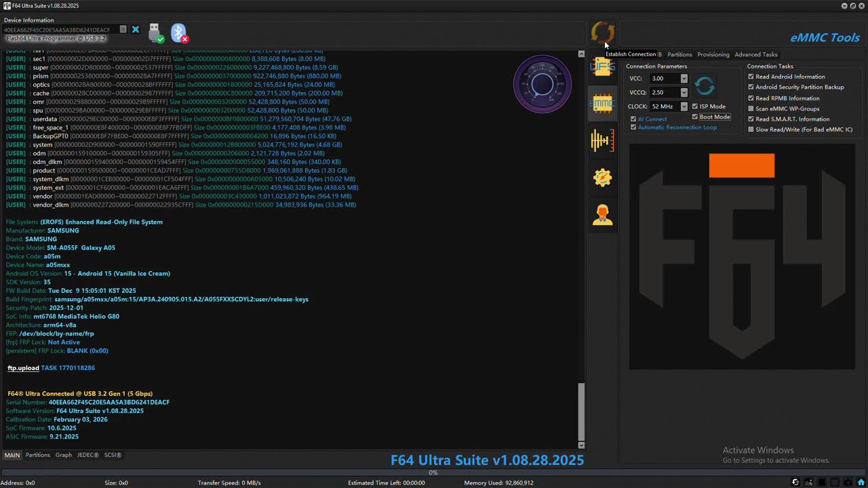Click the vendor_dlkm partition log line
868x488 pixels.
[181, 205]
